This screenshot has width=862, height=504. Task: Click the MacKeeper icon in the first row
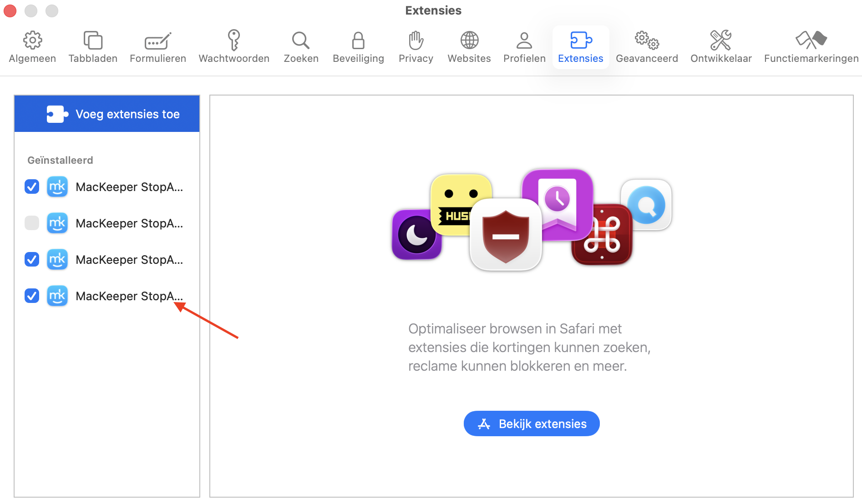pyautogui.click(x=57, y=186)
